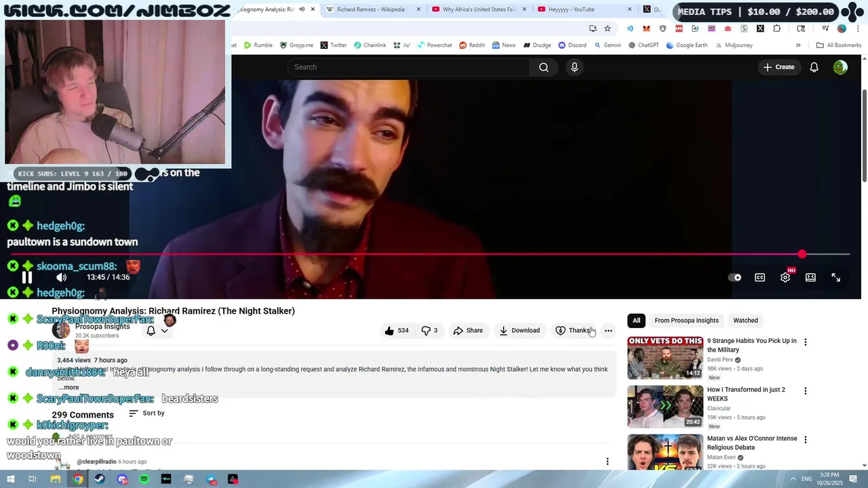This screenshot has height=488, width=868.
Task: Select the From Prosopa Insights chip
Action: [x=686, y=321]
